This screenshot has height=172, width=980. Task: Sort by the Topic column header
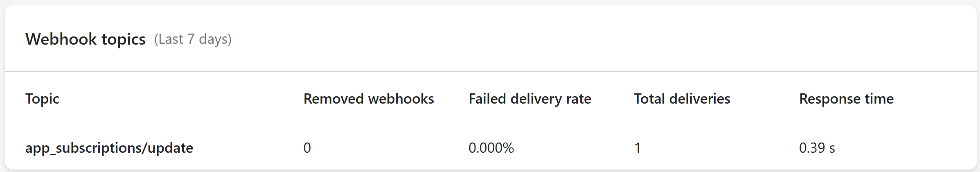42,99
